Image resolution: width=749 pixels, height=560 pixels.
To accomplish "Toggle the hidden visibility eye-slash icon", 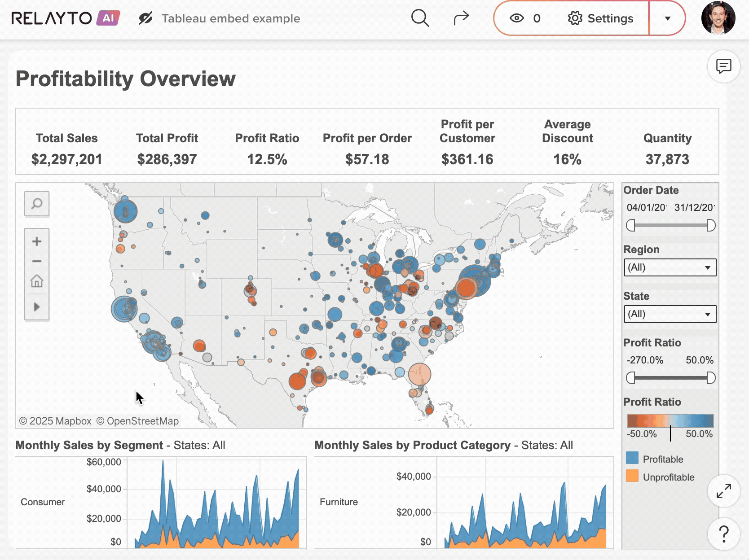I will [145, 18].
